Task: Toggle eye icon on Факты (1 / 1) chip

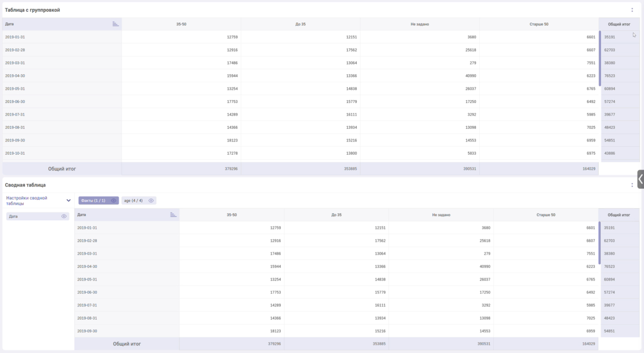Action: point(114,201)
